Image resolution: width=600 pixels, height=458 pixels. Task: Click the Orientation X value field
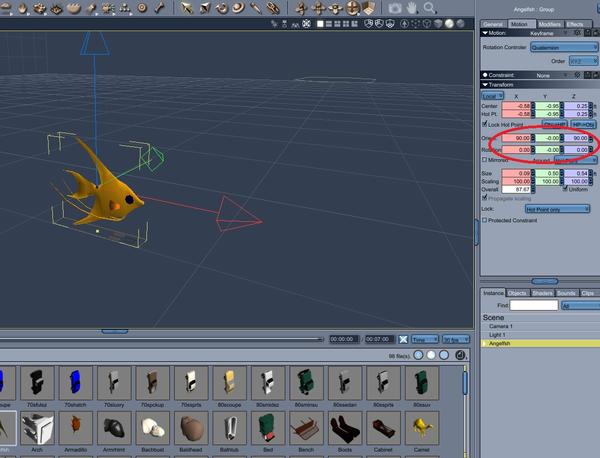(516, 138)
